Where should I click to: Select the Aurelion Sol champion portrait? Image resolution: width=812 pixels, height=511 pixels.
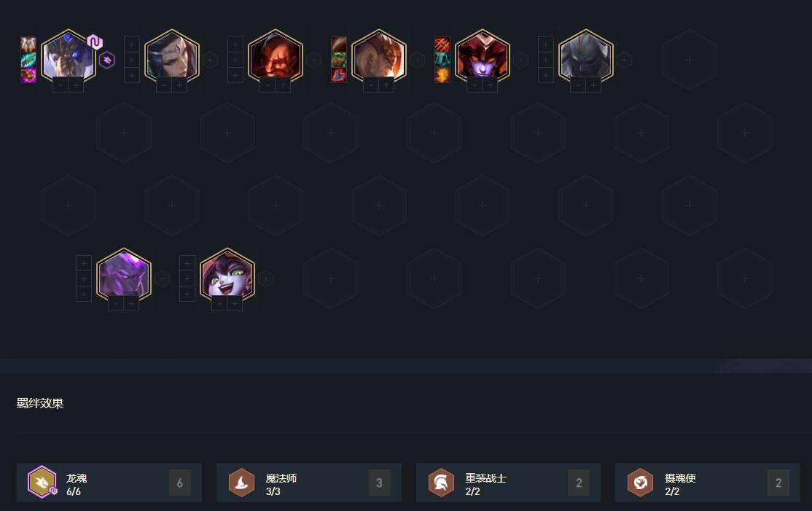point(69,56)
